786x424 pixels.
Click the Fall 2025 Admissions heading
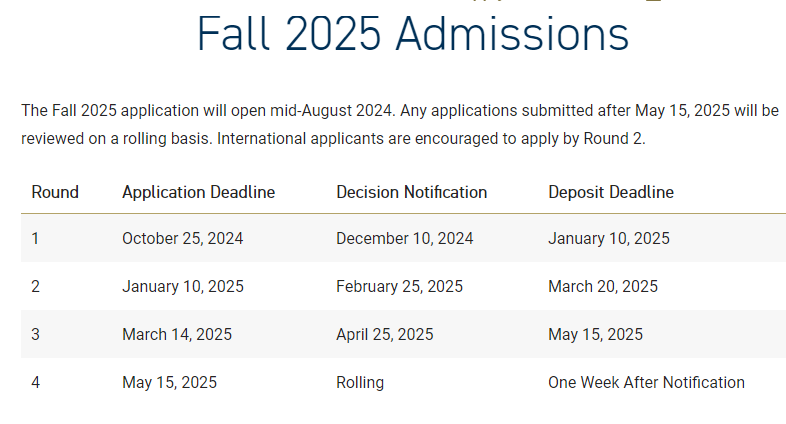413,34
